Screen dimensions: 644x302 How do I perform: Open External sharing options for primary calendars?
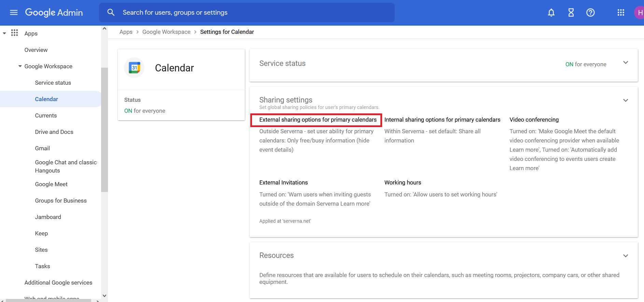pyautogui.click(x=318, y=120)
